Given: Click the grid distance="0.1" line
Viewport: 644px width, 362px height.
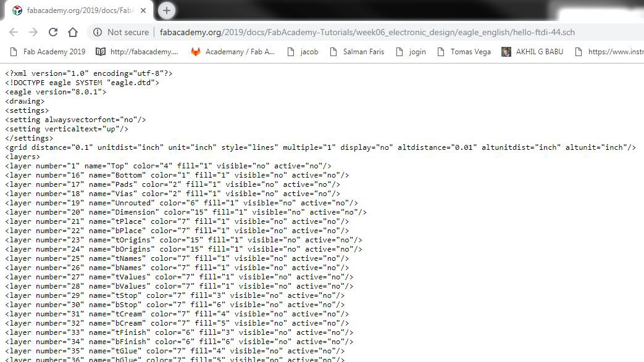Looking at the screenshot, I should (320, 147).
